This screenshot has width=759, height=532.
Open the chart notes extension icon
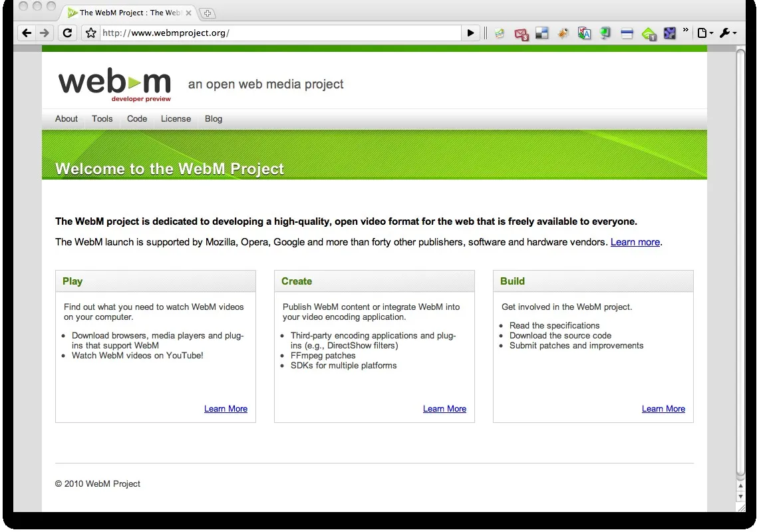click(500, 33)
